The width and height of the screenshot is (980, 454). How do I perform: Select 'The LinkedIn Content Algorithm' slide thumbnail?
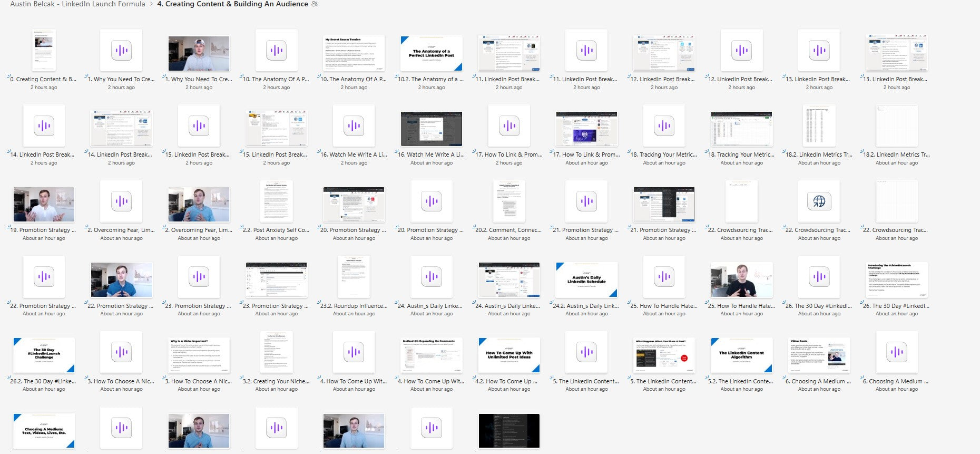[x=741, y=355]
